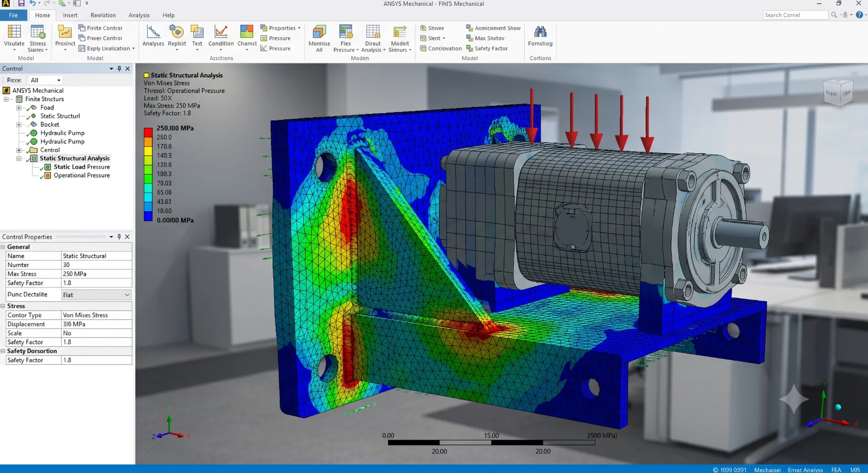Click the search magnifier icon
Image resolution: width=868 pixels, height=473 pixels.
[x=834, y=15]
